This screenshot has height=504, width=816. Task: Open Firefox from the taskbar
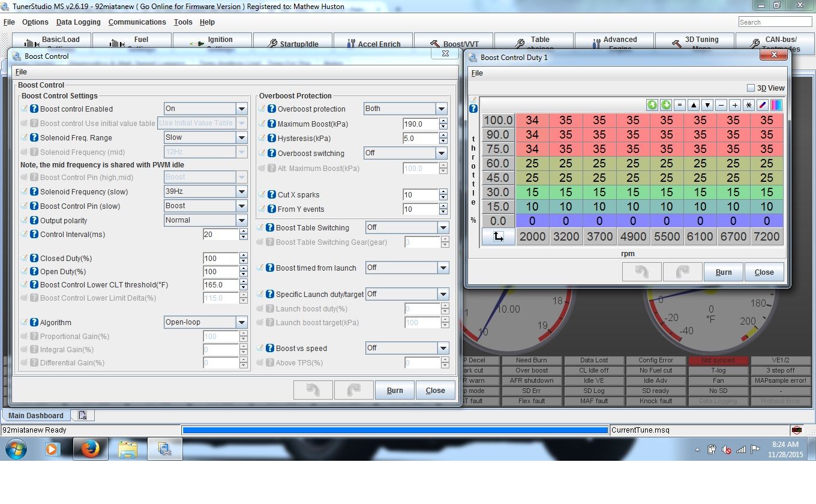(x=90, y=449)
